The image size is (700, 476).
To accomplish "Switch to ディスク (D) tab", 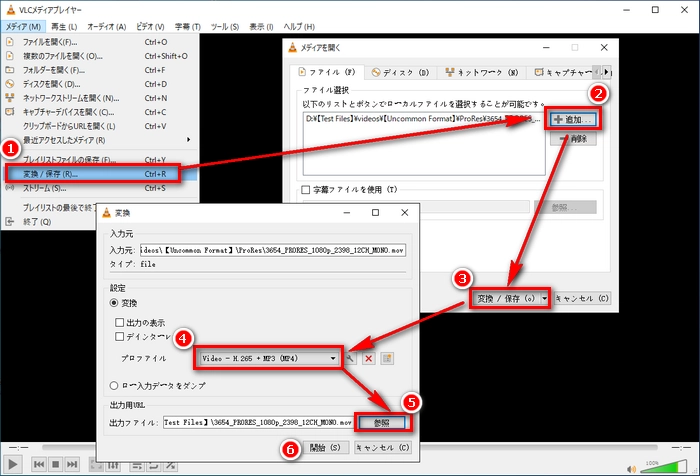I will coord(400,72).
